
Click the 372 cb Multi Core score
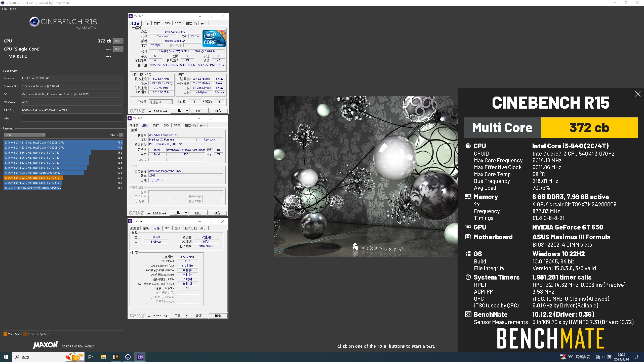(589, 128)
